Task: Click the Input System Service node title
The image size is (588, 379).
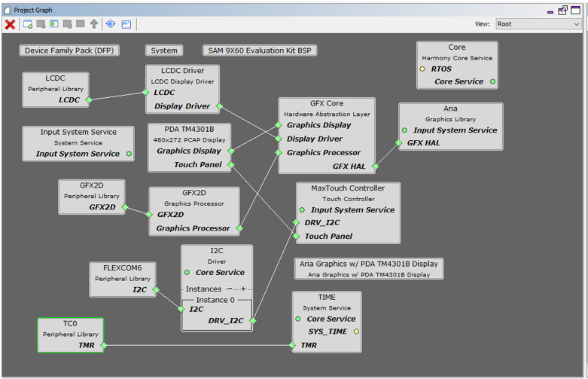Action: pyautogui.click(x=78, y=132)
